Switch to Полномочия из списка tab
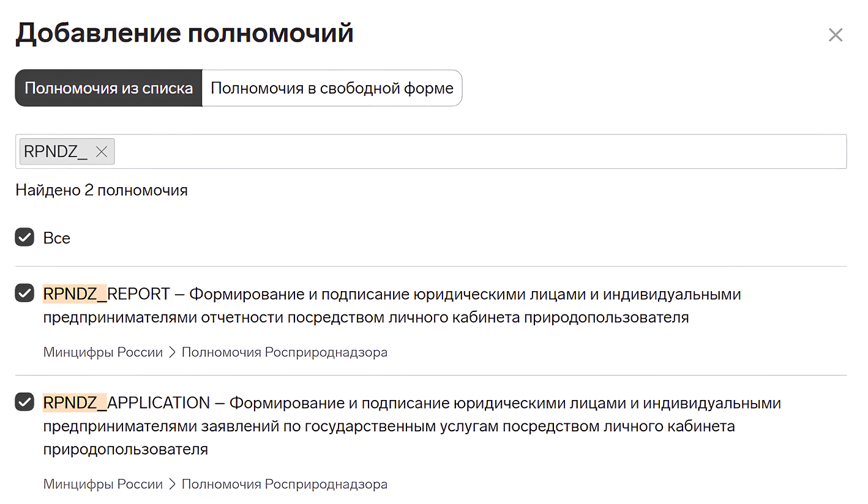 click(x=108, y=88)
